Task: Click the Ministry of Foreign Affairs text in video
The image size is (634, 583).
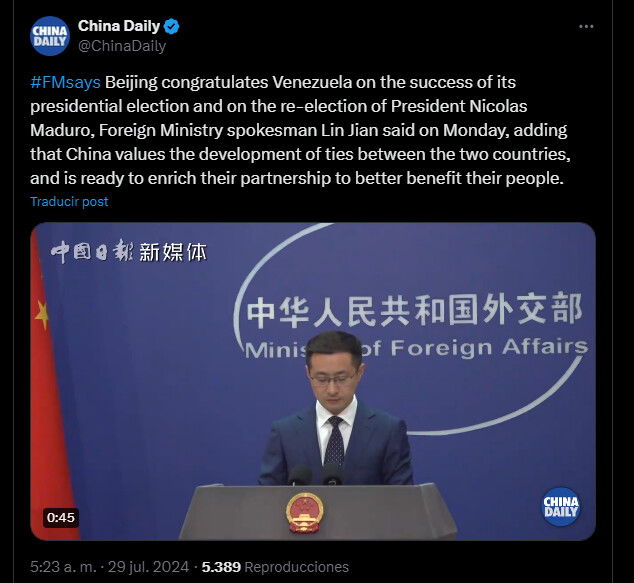Action: pos(416,349)
